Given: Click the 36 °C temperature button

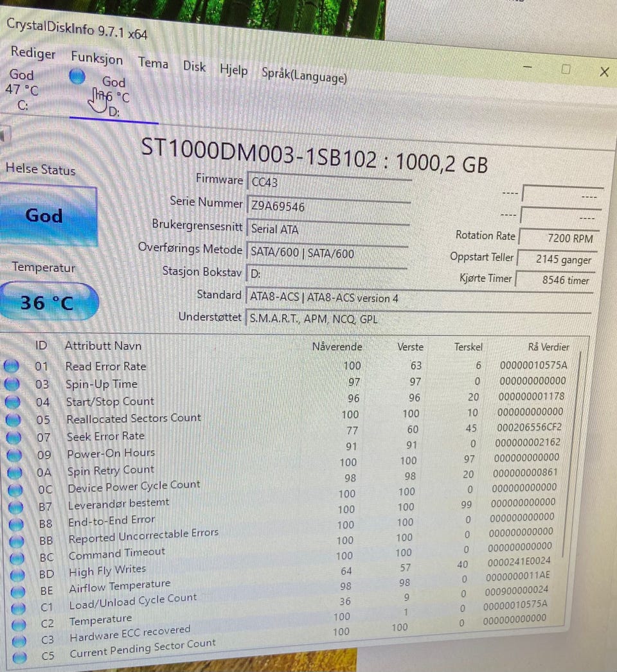Looking at the screenshot, I should point(48,302).
